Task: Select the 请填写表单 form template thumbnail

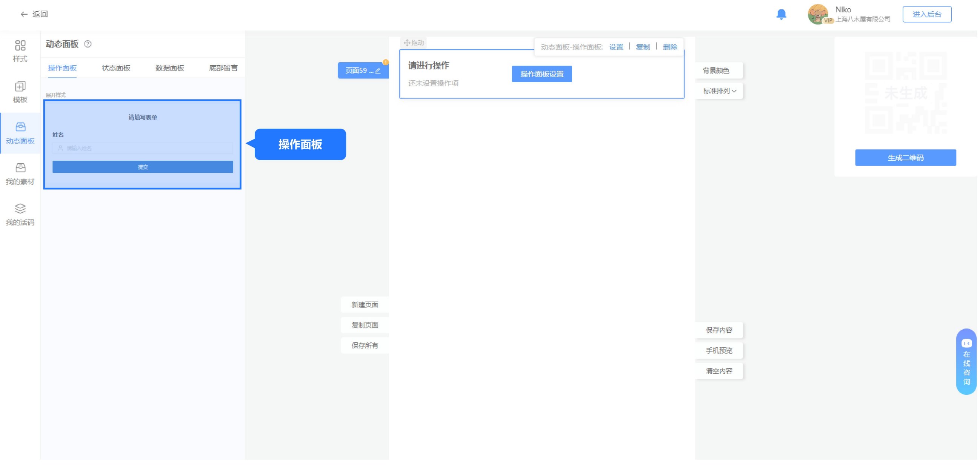Action: [x=143, y=144]
